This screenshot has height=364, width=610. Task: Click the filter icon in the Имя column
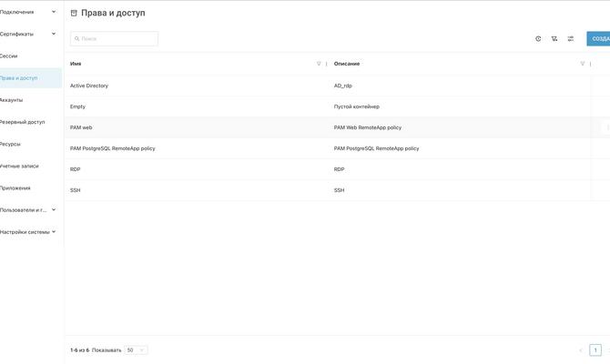[x=319, y=64]
